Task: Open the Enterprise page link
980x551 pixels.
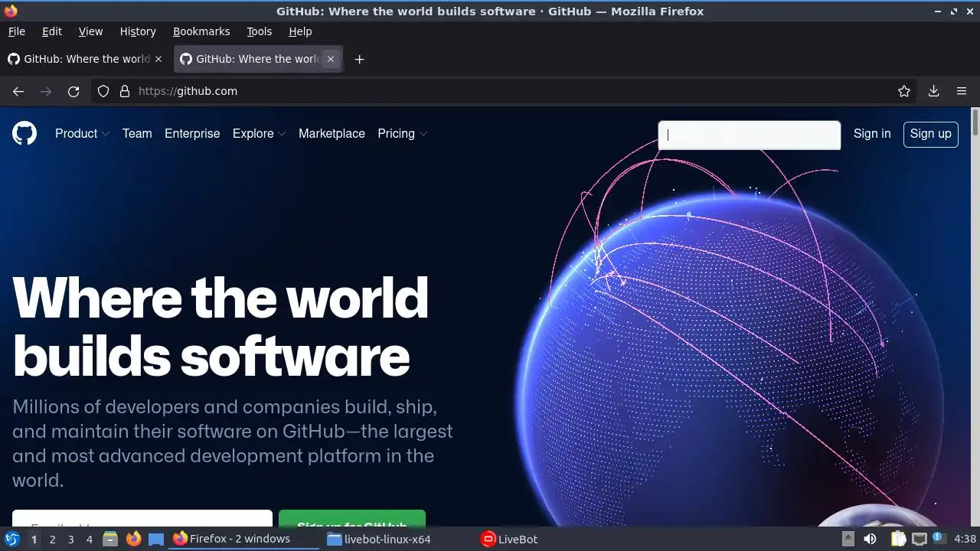Action: 192,133
